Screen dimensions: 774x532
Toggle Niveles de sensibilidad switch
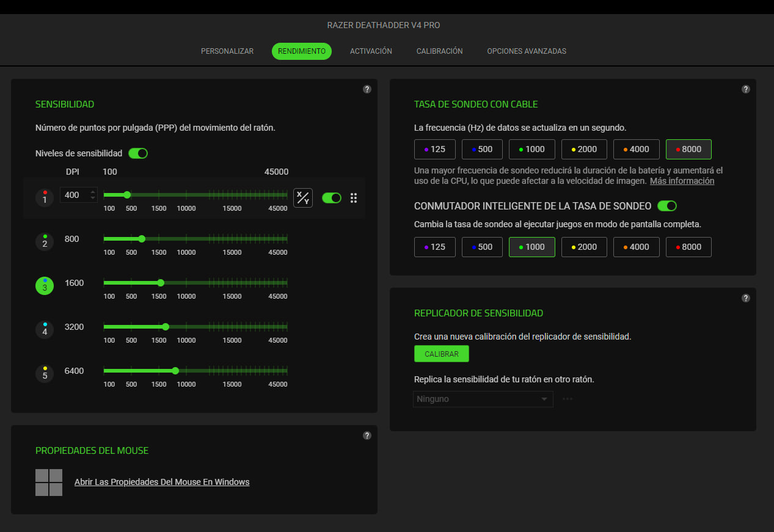point(138,153)
